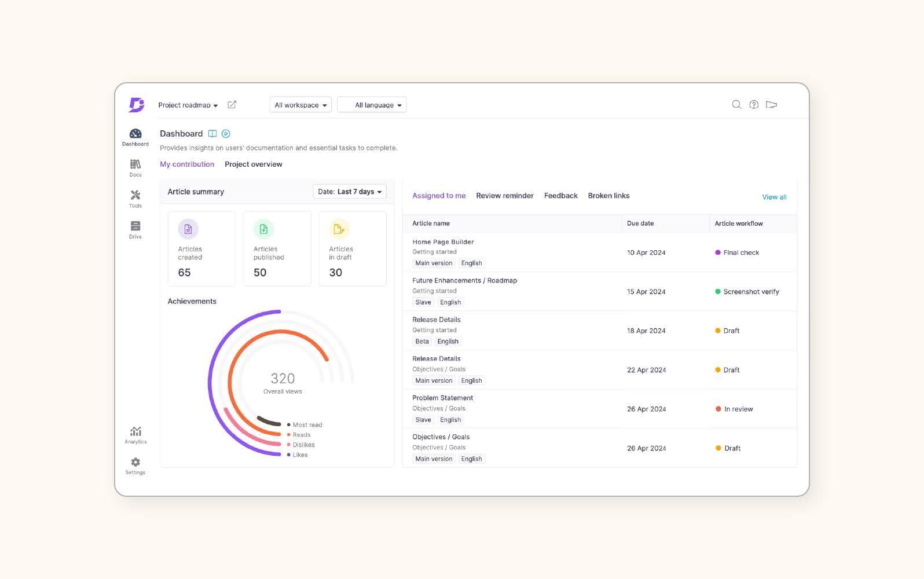This screenshot has width=924, height=579.
Task: Click the Reads legend dot
Action: coord(289,435)
